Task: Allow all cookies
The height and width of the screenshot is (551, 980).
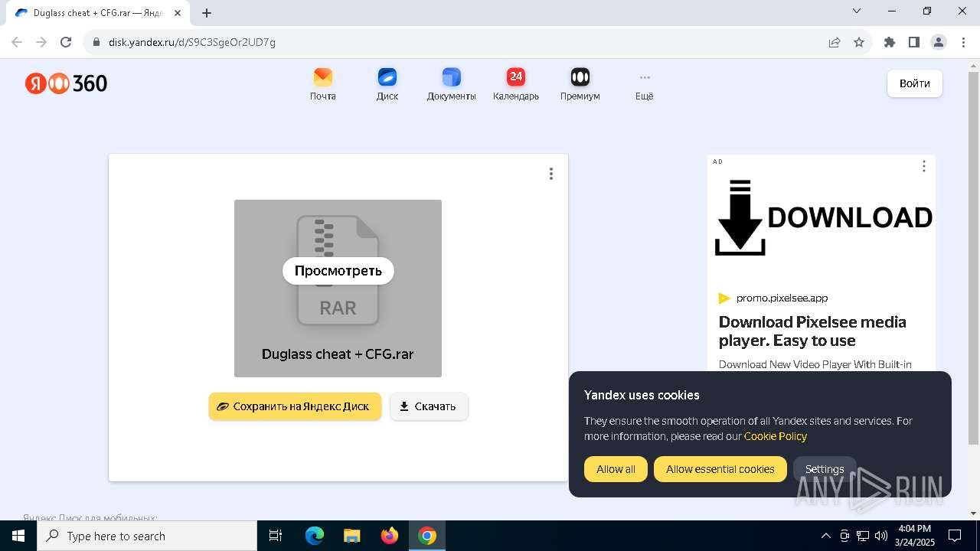Action: tap(616, 469)
